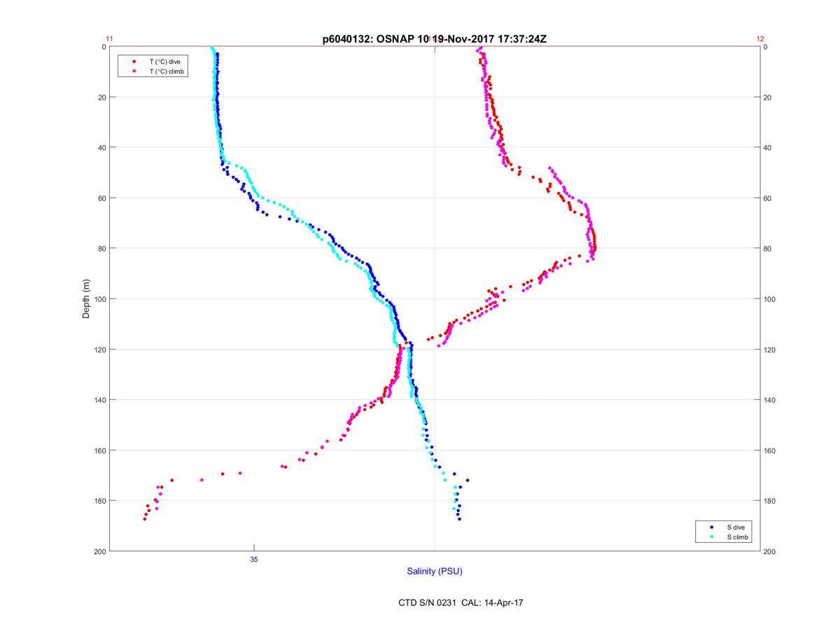The height and width of the screenshot is (620, 840).
Task: Click the top temperature axis label 12
Action: click(760, 39)
